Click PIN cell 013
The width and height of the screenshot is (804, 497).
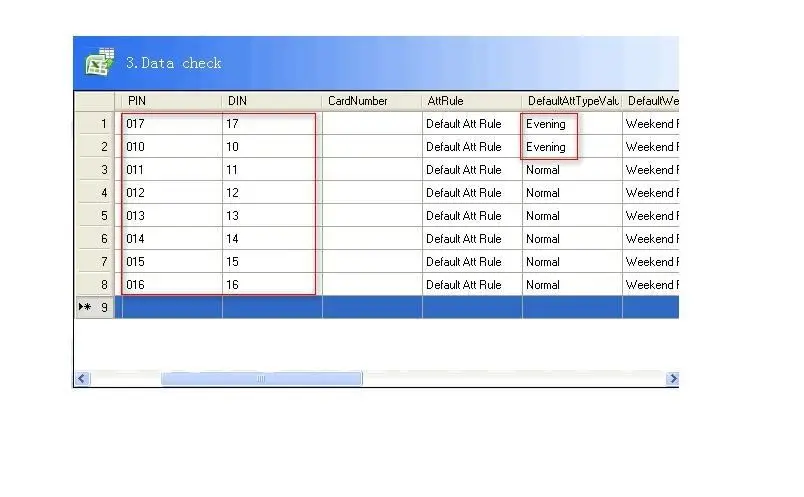click(x=171, y=216)
